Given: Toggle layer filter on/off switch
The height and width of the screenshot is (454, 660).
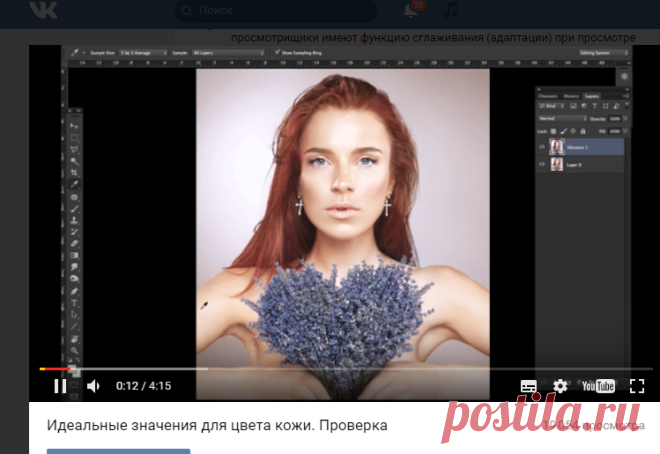Looking at the screenshot, I should tap(627, 105).
